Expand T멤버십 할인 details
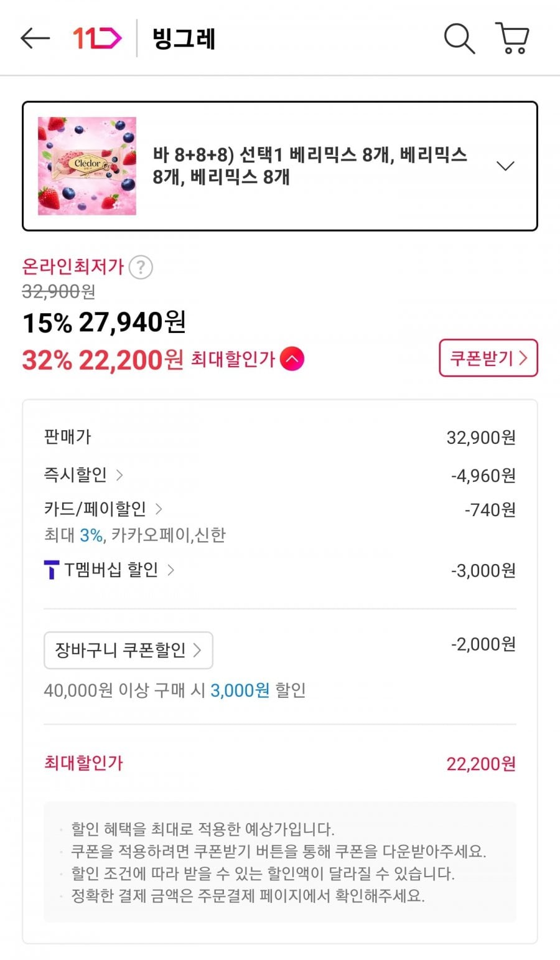This screenshot has height=960, width=560. [x=118, y=570]
